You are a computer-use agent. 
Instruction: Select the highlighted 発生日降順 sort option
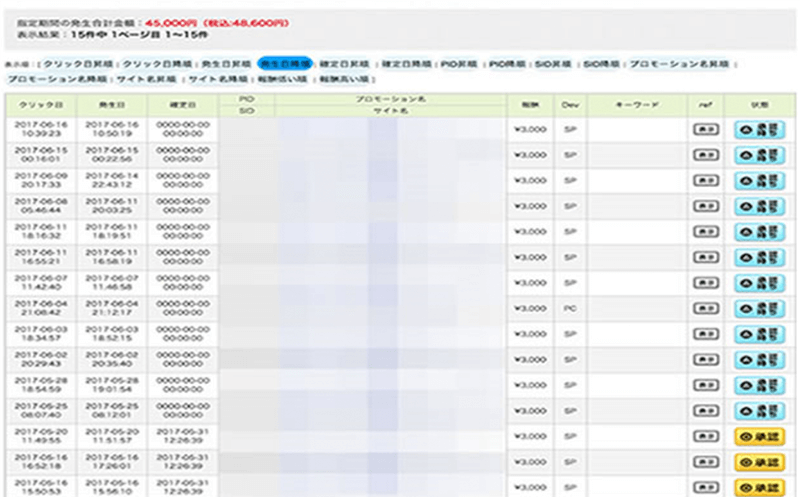pos(285,63)
